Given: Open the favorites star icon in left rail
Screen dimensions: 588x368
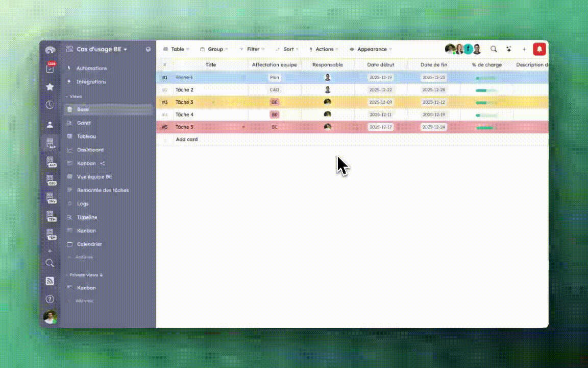Looking at the screenshot, I should point(50,87).
